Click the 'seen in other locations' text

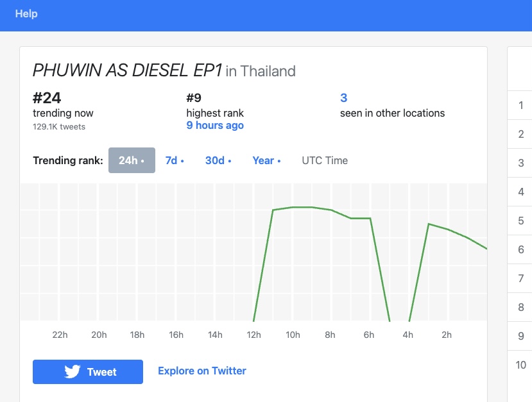392,113
